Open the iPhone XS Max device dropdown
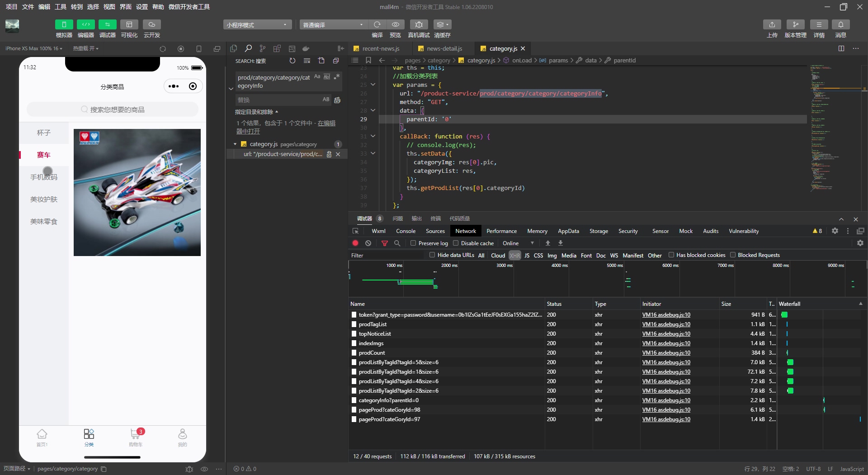Screen dimensions: 868x475 [33, 48]
